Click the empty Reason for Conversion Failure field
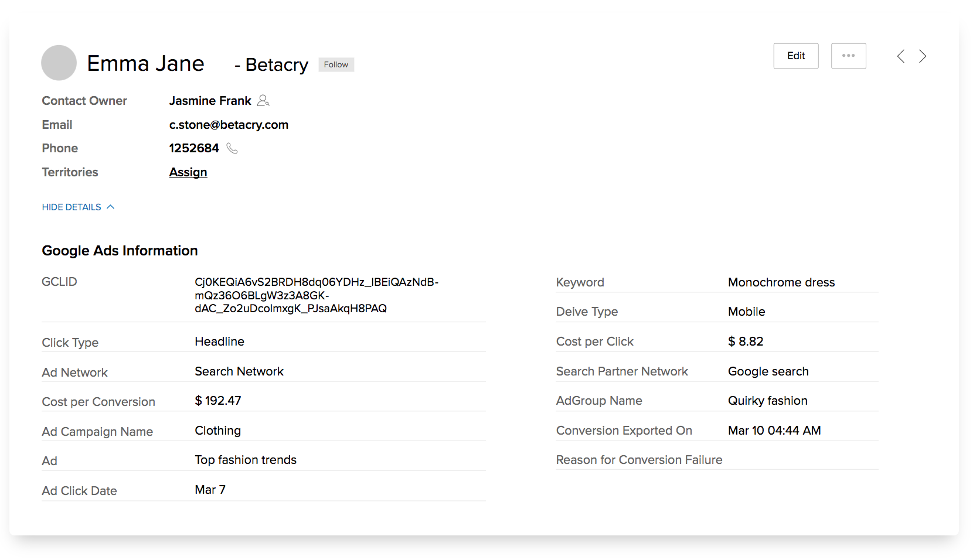 point(802,460)
